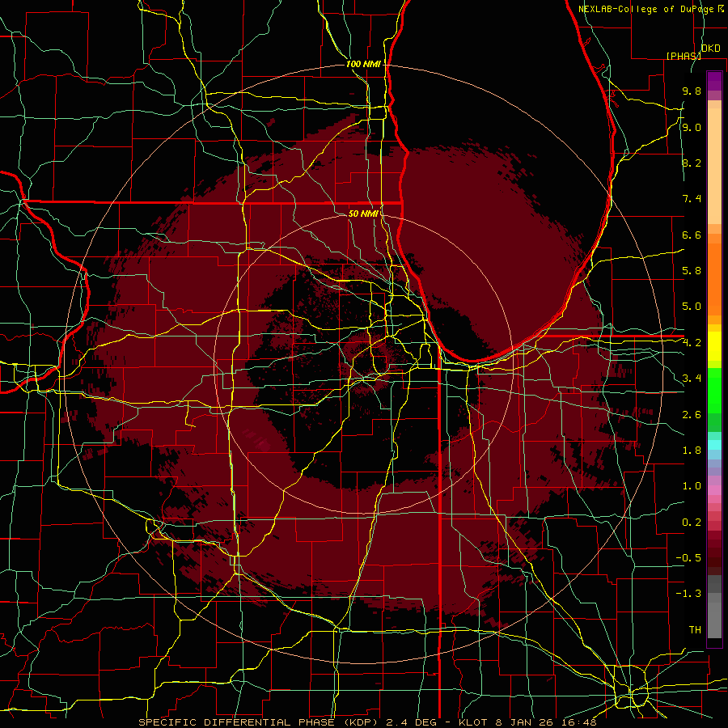Click the 100 NMI range ring label
728x728 pixels.
363,64
